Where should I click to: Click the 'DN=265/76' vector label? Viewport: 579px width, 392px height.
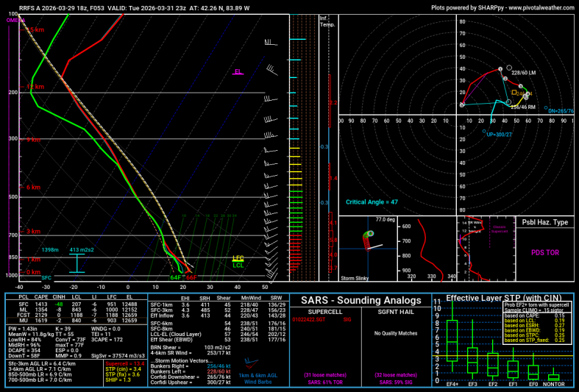coord(561,111)
